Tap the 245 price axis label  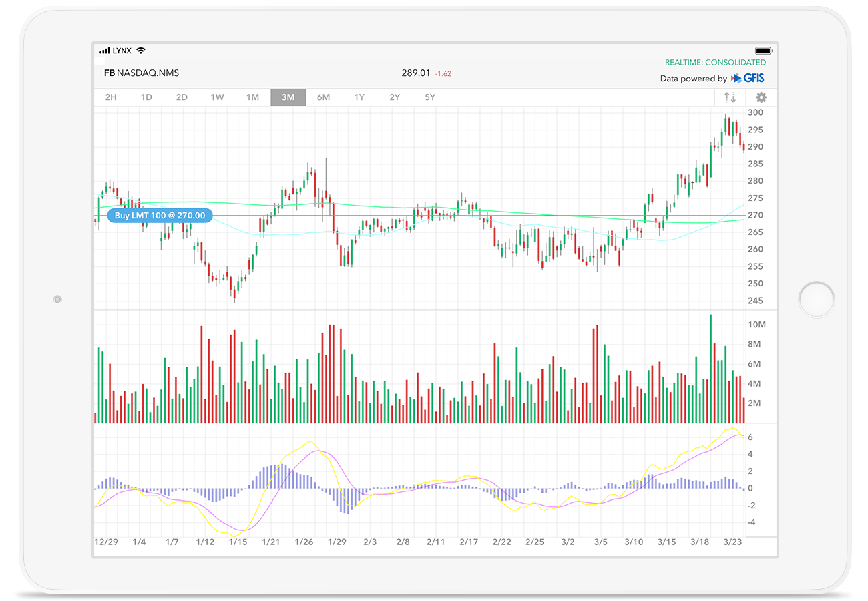(755, 301)
